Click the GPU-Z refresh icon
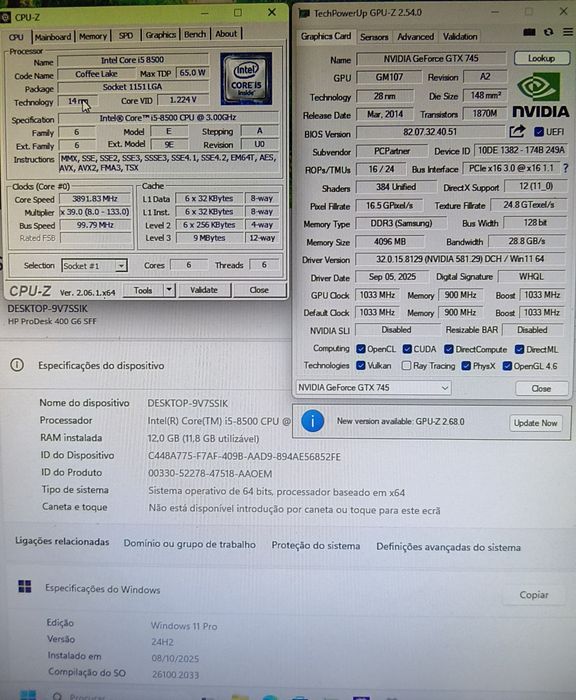Image resolution: width=576 pixels, height=700 pixels. coord(549,32)
